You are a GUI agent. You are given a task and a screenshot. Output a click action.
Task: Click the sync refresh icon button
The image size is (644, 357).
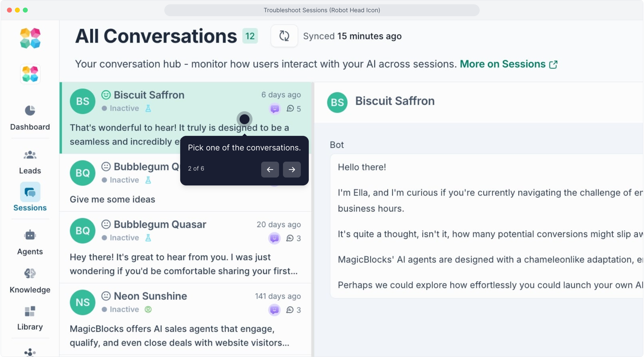284,36
